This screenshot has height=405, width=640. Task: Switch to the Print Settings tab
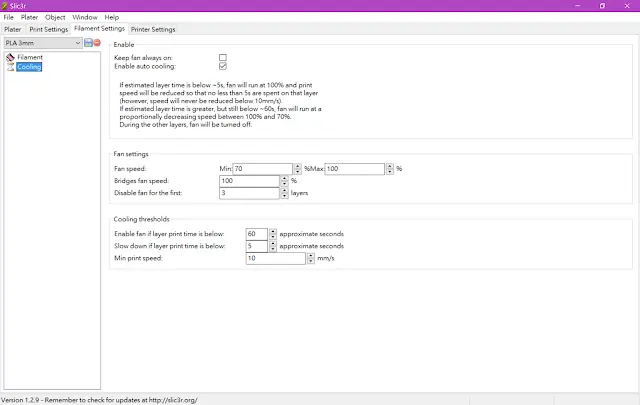coord(49,29)
